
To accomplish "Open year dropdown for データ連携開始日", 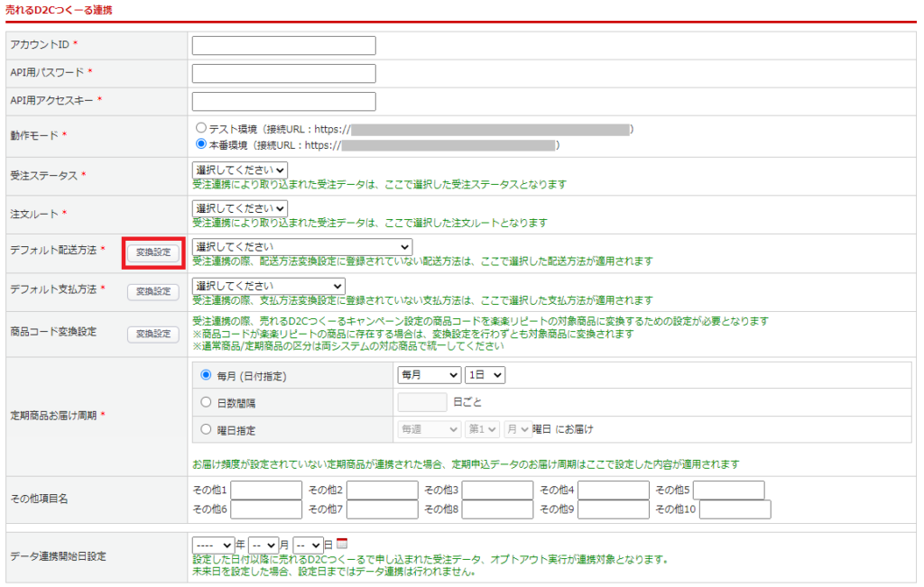I will point(212,545).
